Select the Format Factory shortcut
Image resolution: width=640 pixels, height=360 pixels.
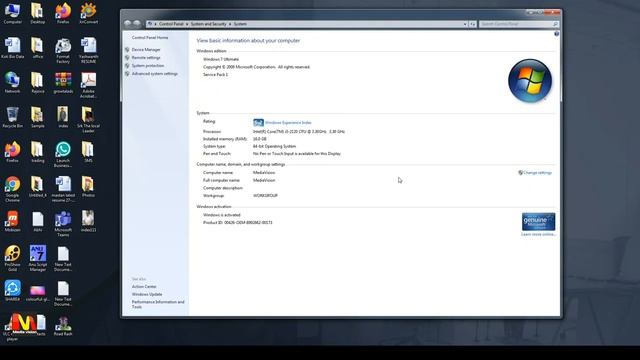click(63, 51)
